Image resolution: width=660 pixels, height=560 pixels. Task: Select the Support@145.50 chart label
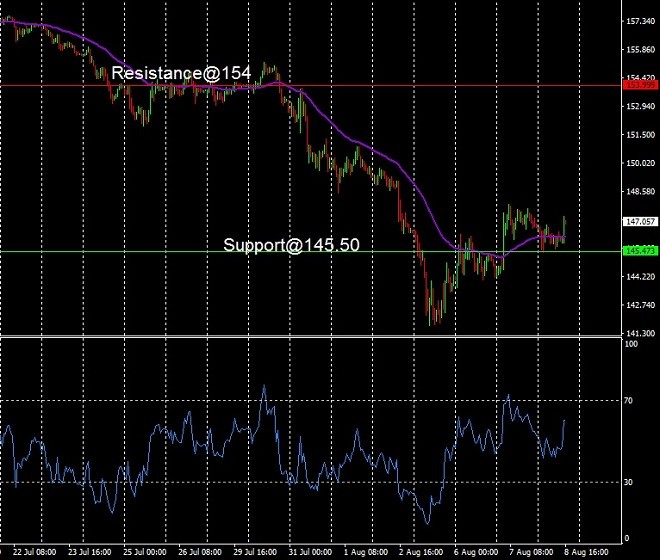tap(291, 245)
